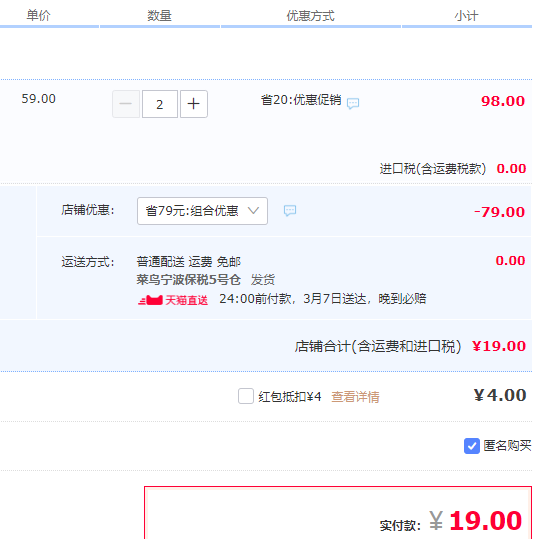Open comment icon next to 省20:优惠促销
The height and width of the screenshot is (539, 541).
pos(353,103)
